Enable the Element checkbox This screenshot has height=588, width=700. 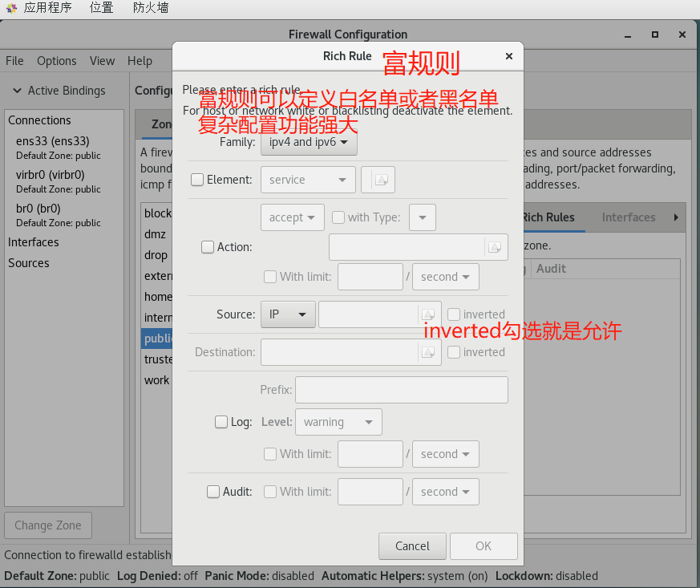pos(197,180)
